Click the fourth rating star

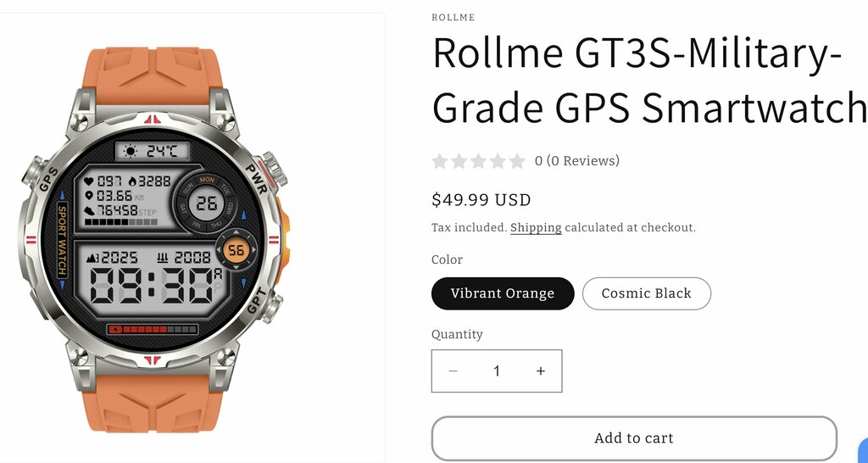click(x=498, y=161)
